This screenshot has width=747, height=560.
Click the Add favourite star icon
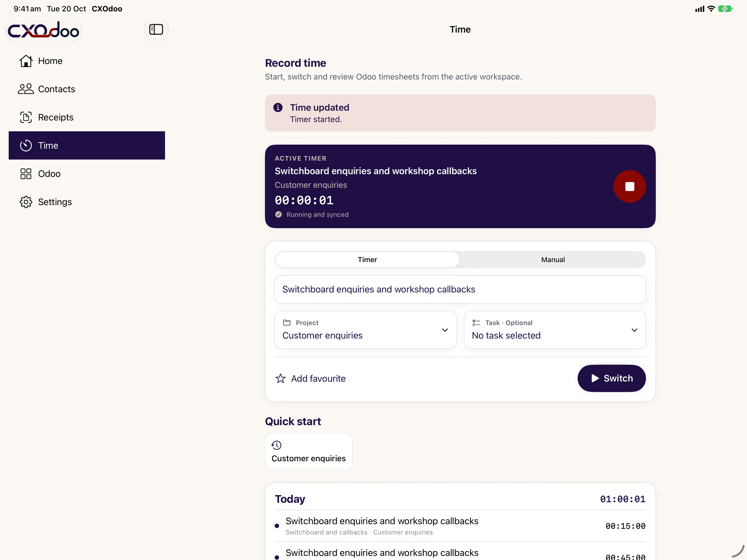(280, 378)
